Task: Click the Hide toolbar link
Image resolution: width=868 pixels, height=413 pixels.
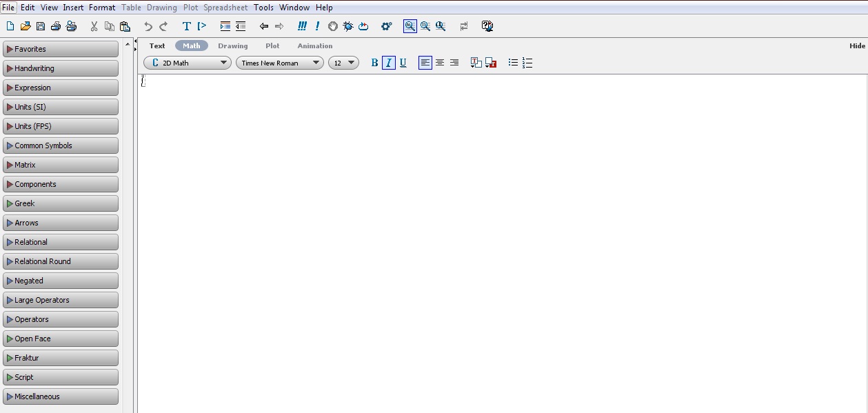Action: click(x=857, y=46)
